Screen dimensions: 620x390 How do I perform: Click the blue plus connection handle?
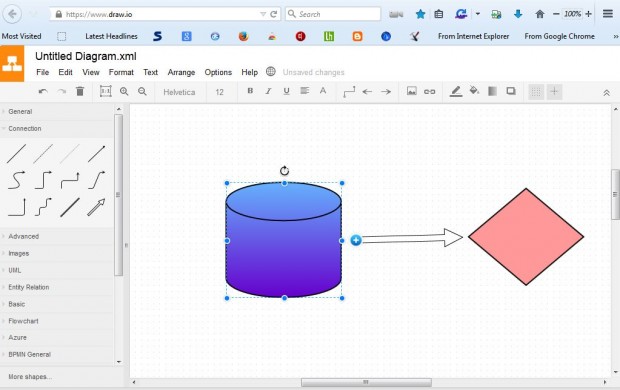(x=356, y=240)
